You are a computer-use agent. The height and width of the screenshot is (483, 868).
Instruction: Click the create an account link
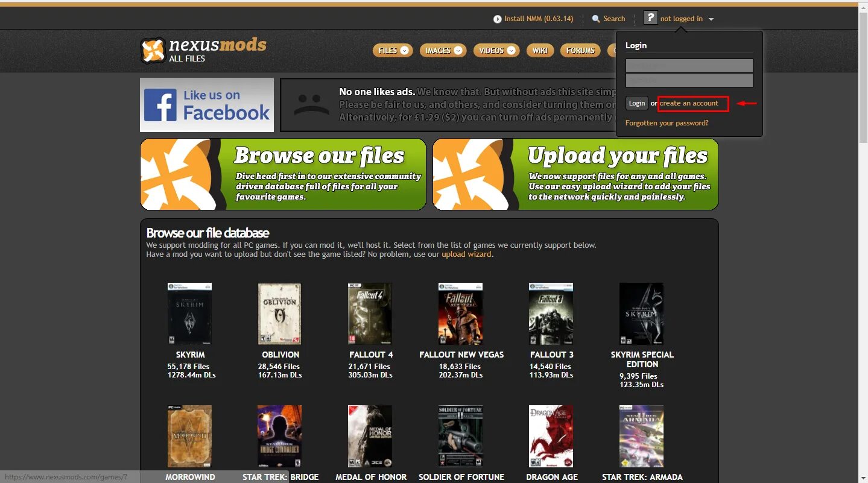coord(689,103)
